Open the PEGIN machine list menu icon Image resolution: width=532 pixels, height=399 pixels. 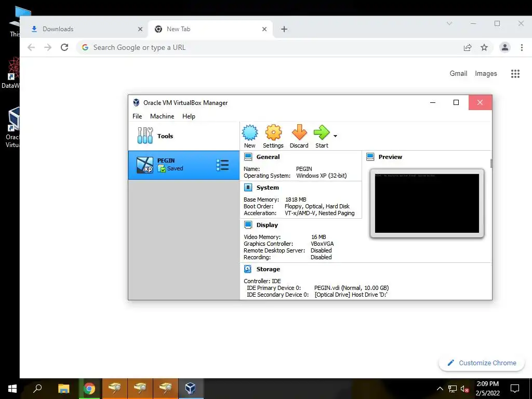222,165
